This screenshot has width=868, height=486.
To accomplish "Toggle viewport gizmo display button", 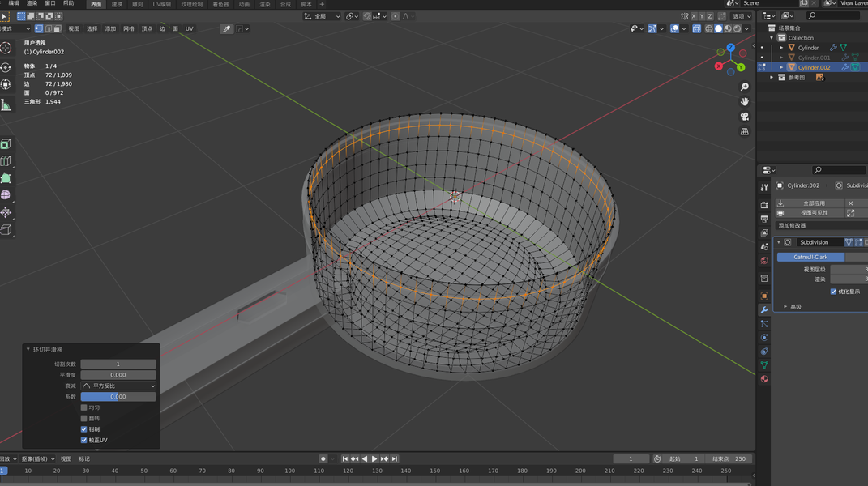I will pyautogui.click(x=652, y=29).
